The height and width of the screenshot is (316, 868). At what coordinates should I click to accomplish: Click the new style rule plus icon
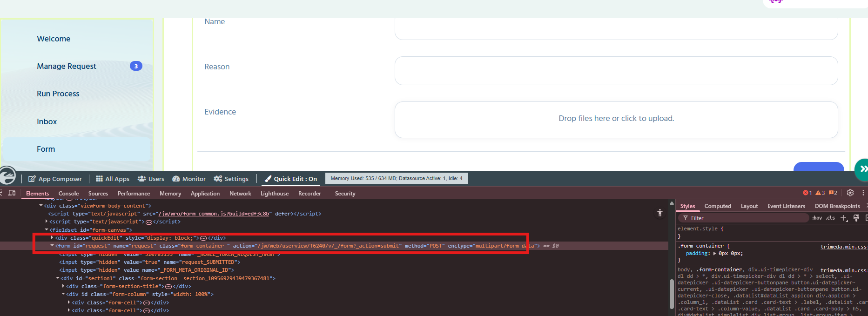(844, 218)
